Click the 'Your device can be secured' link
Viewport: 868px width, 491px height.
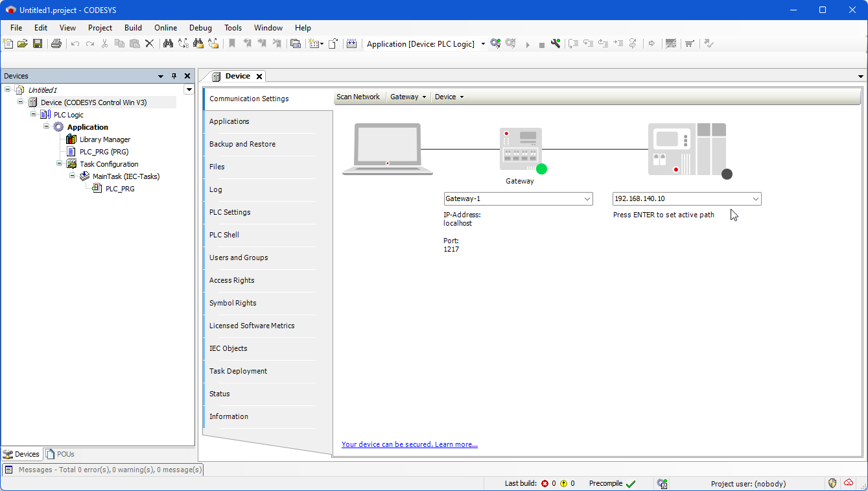[x=409, y=444]
